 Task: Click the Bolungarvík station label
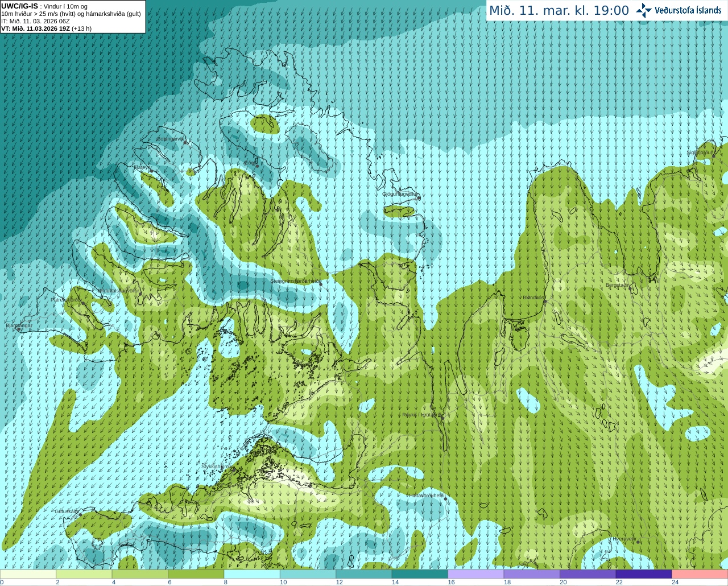(x=170, y=139)
